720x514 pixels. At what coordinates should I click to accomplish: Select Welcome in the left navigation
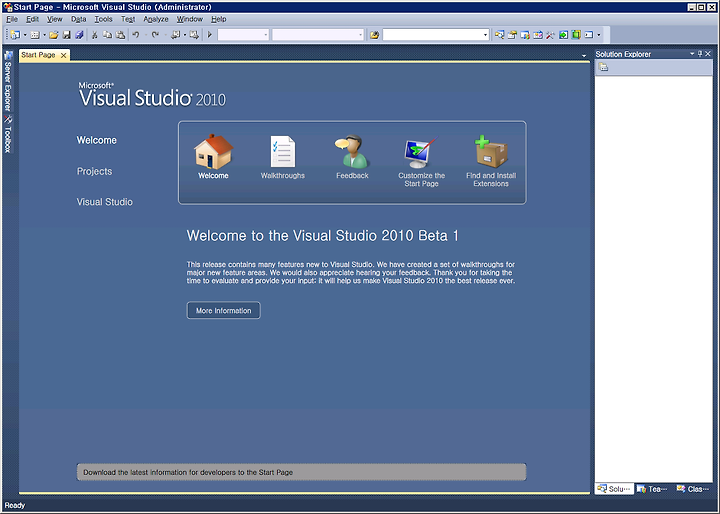pos(96,140)
